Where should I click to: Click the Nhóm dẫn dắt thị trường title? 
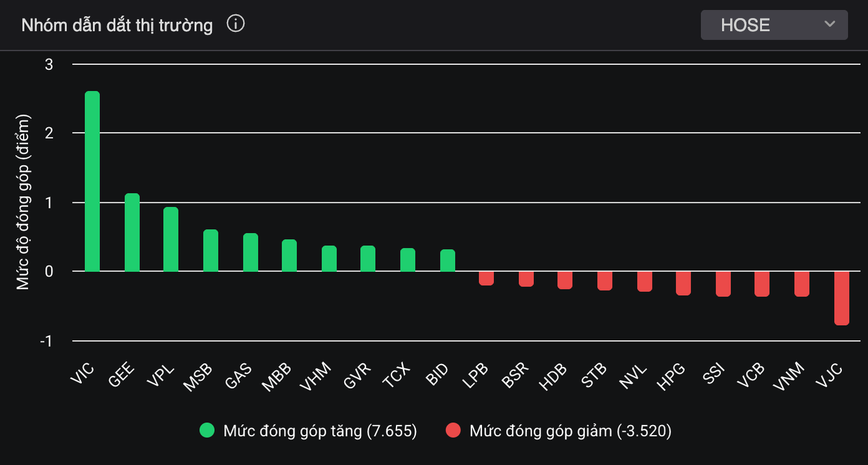tap(117, 26)
